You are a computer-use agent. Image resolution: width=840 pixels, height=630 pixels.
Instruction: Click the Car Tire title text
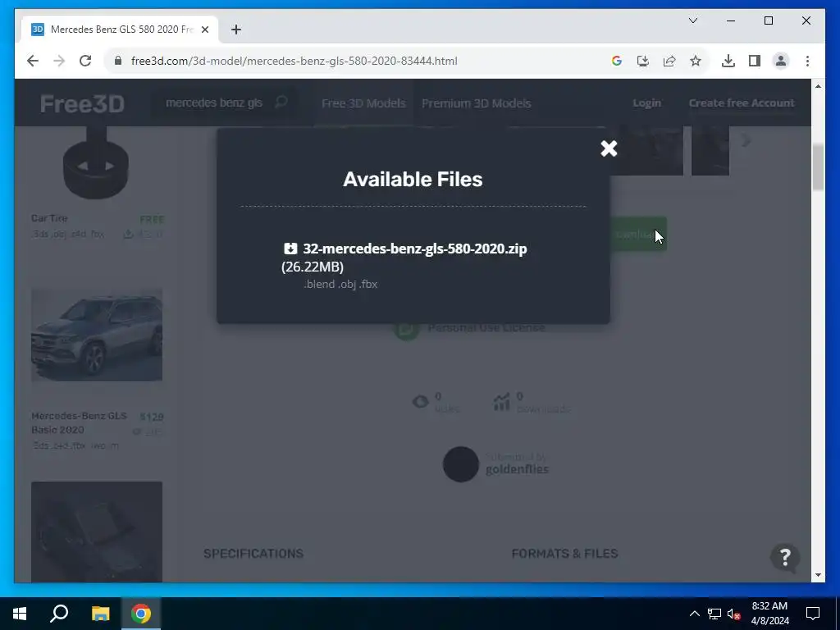coord(49,218)
